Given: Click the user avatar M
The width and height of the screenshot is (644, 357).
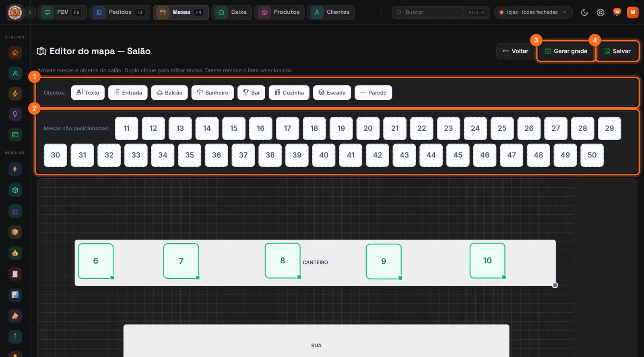Looking at the screenshot, I should point(633,12).
